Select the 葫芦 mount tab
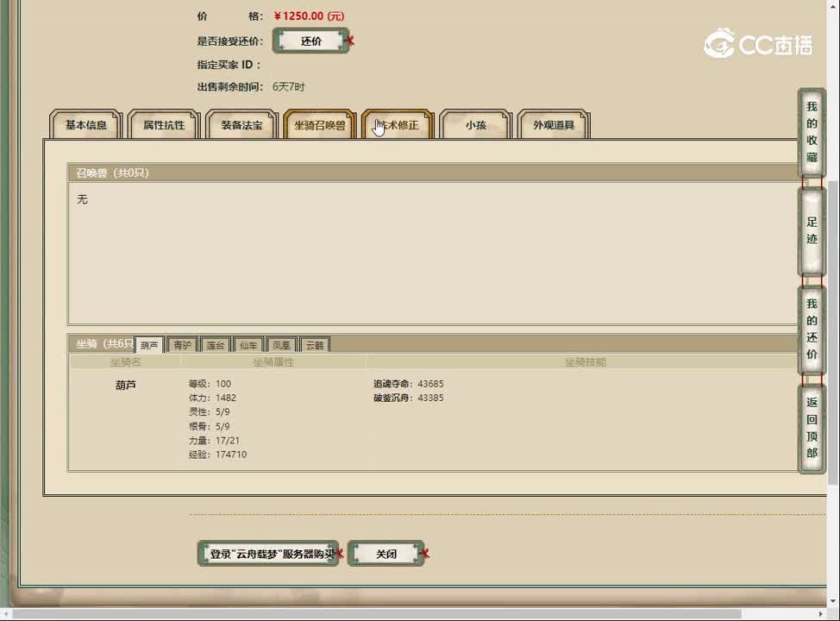The width and height of the screenshot is (840, 621). [149, 345]
